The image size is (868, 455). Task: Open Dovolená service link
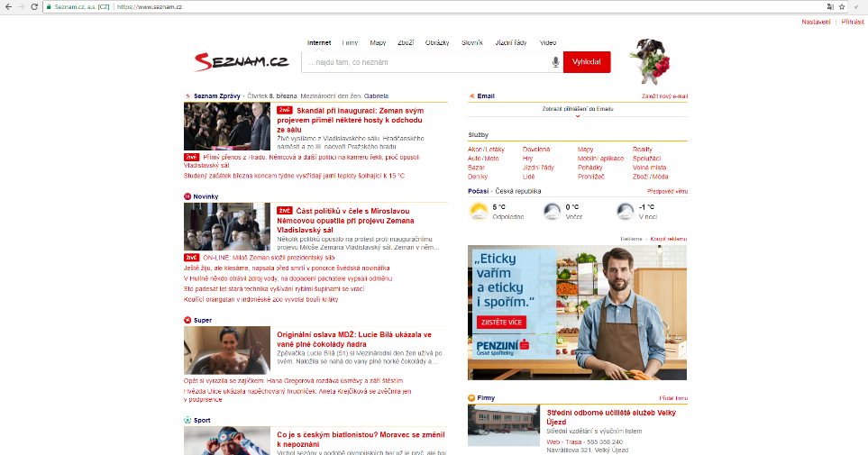coord(536,150)
